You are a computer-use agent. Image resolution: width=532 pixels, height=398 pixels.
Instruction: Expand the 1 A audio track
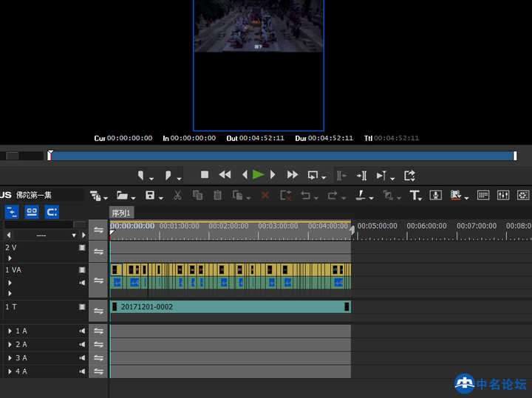pyautogui.click(x=10, y=332)
